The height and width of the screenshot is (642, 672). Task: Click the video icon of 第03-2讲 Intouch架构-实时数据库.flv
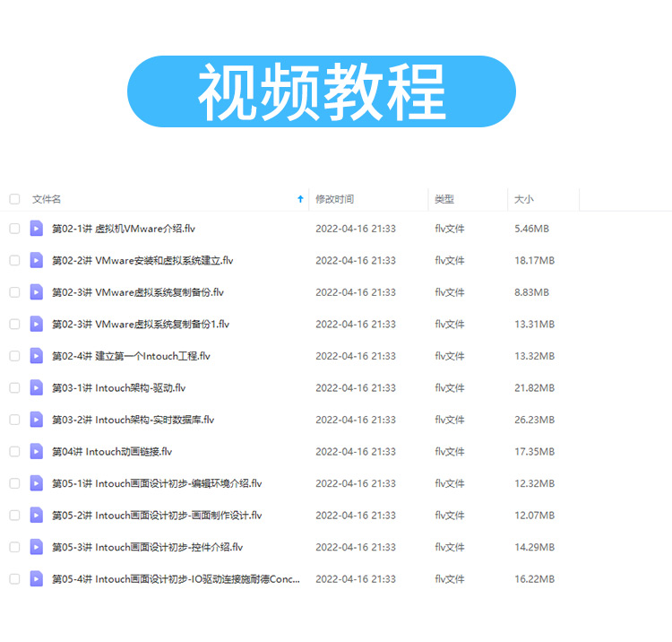37,420
